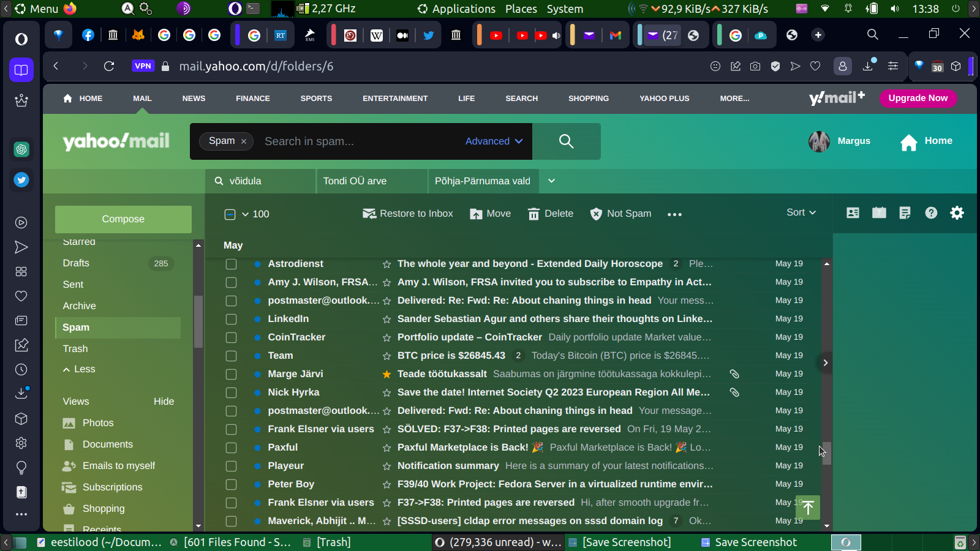Remove the Spam filter chip
The width and height of the screenshot is (980, 551).
point(244,141)
